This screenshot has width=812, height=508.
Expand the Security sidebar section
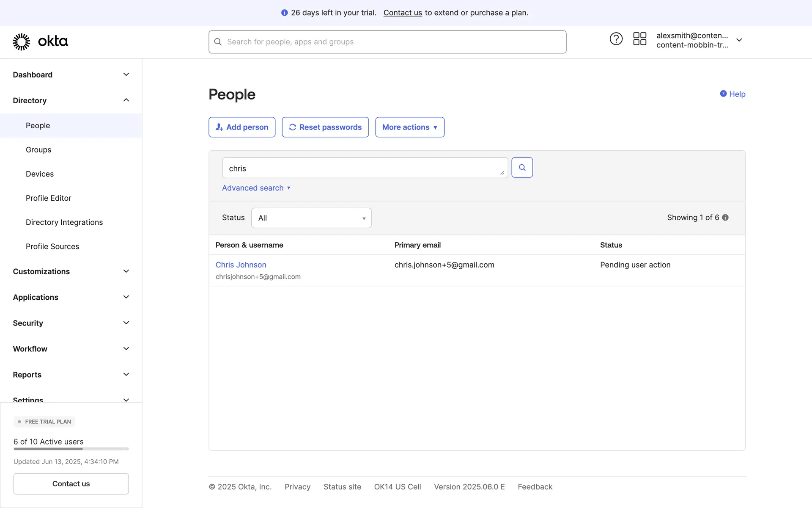(126, 323)
